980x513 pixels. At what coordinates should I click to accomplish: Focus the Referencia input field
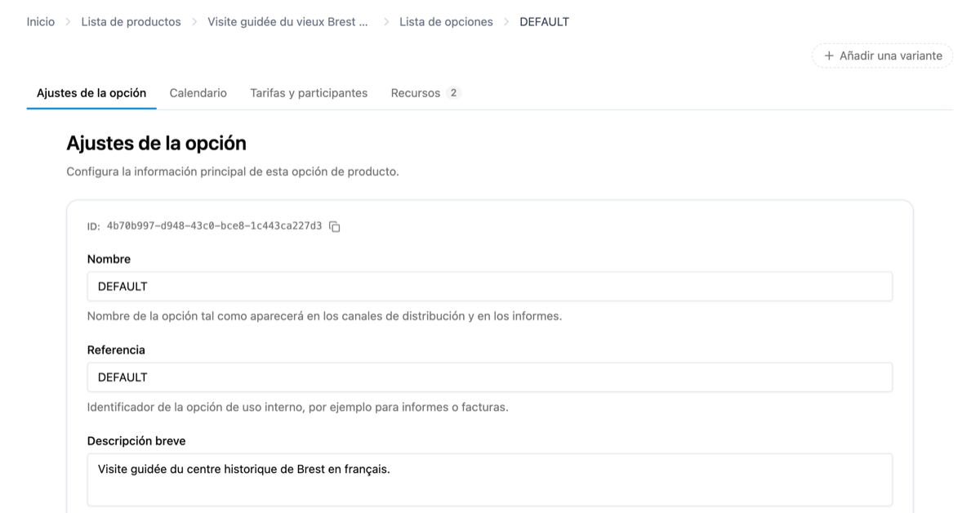[x=490, y=377]
